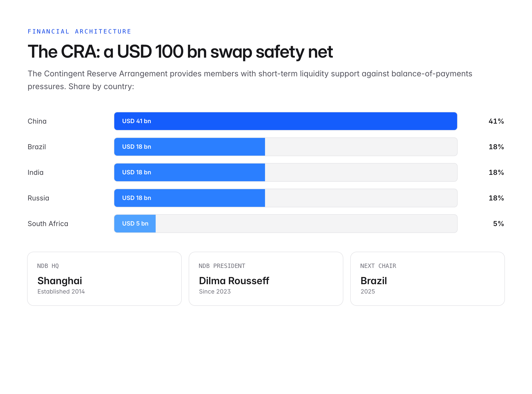Open the NDB President Dilma Rousseff card

pos(266,279)
